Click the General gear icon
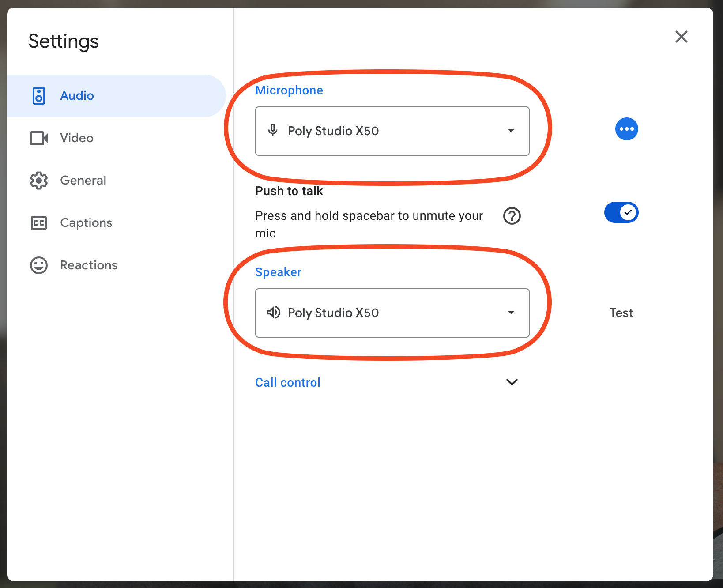 click(x=39, y=181)
